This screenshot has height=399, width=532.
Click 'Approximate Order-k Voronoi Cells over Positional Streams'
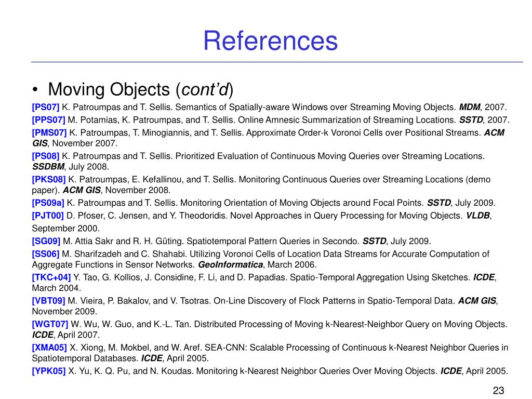coord(363,132)
